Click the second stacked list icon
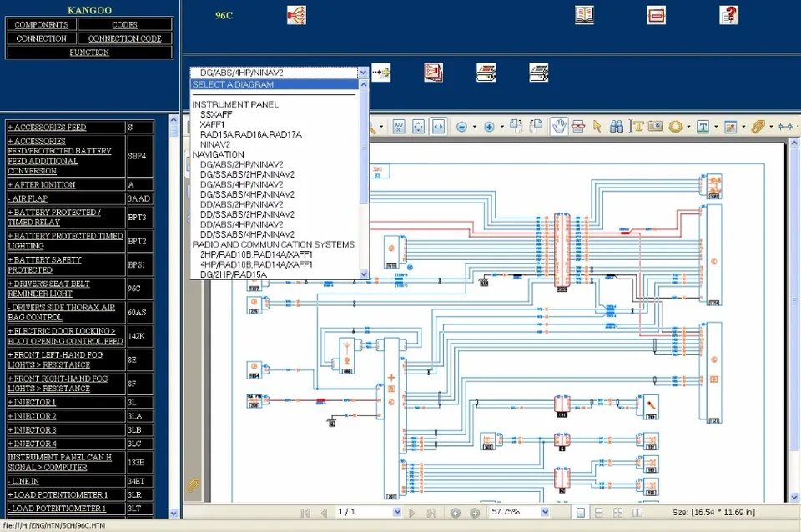The height and width of the screenshot is (532, 801). coord(539,73)
